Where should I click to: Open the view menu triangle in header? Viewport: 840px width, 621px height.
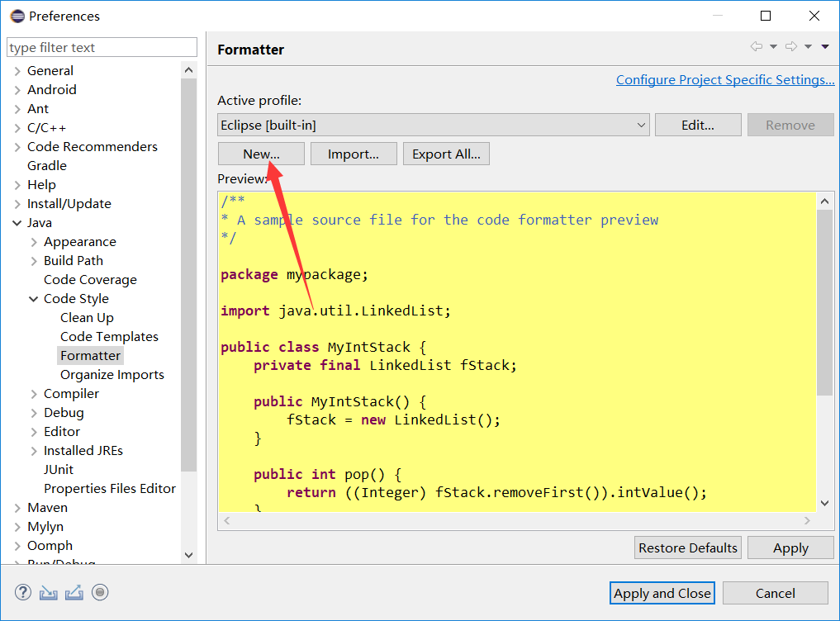click(825, 46)
